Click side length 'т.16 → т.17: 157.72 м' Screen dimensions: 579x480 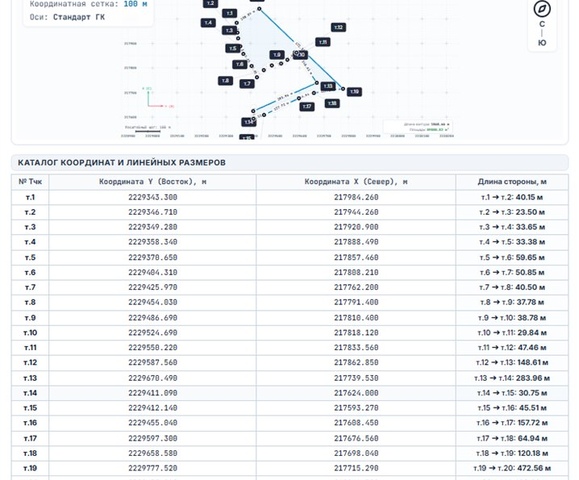[x=512, y=423]
